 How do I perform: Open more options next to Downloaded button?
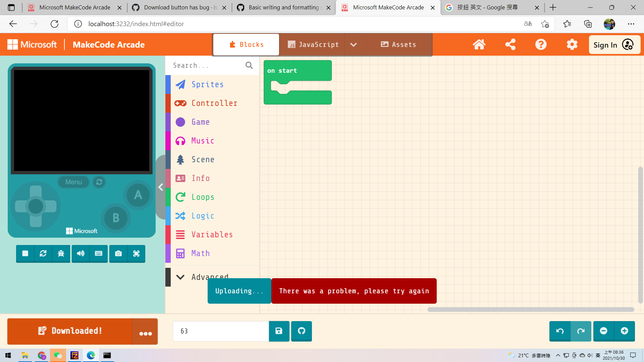(x=145, y=334)
